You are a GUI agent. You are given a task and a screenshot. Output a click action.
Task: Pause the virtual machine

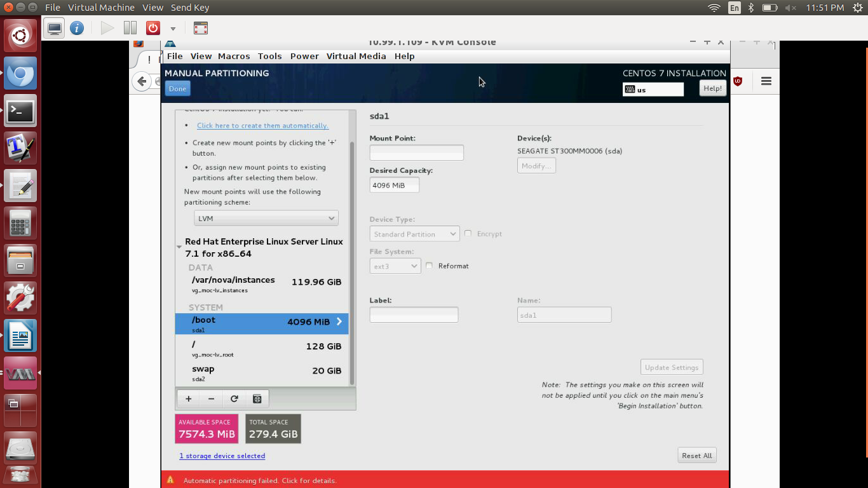tap(130, 28)
